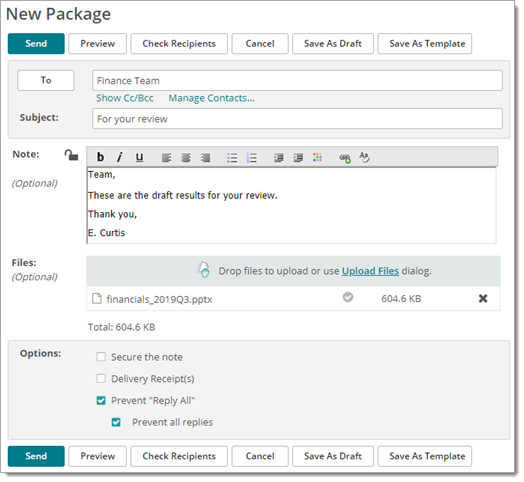
Task: Insert a numbered list in note
Action: click(252, 157)
